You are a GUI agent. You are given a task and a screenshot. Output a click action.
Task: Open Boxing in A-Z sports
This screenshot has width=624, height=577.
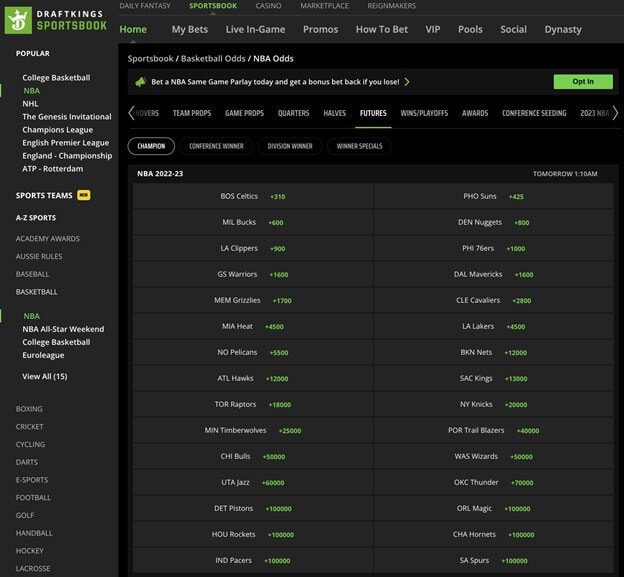click(29, 409)
